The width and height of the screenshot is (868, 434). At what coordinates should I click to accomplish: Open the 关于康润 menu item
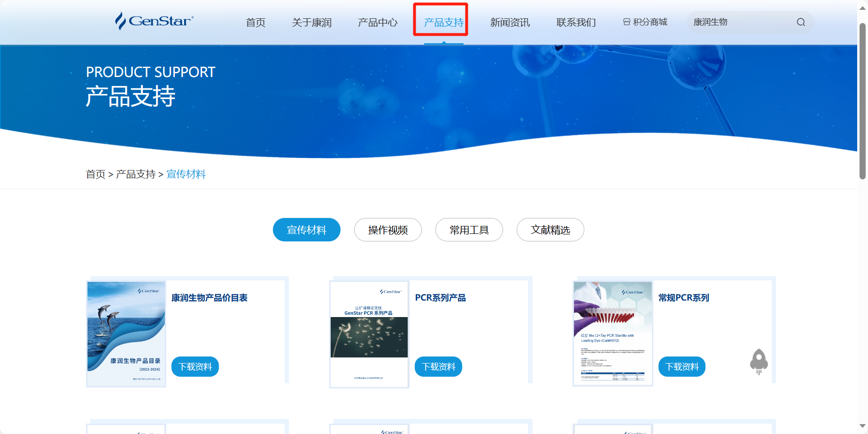[311, 23]
